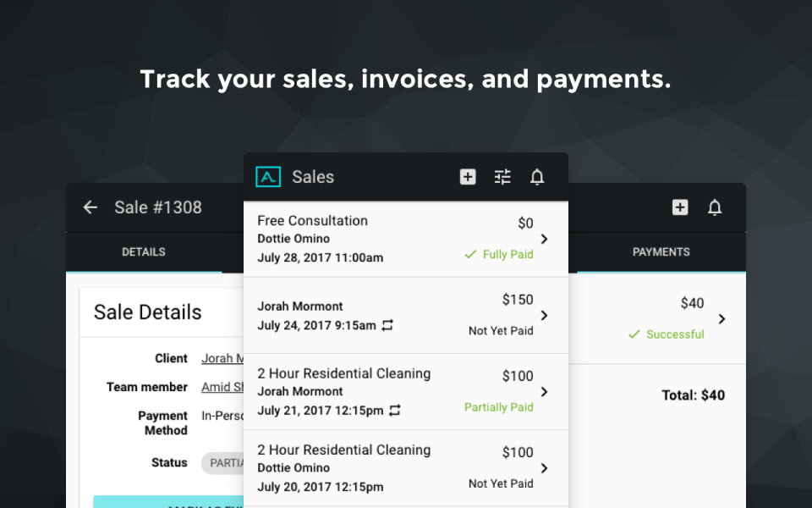Open the $40 Successful payment chevron
This screenshot has width=812, height=508.
[x=721, y=319]
